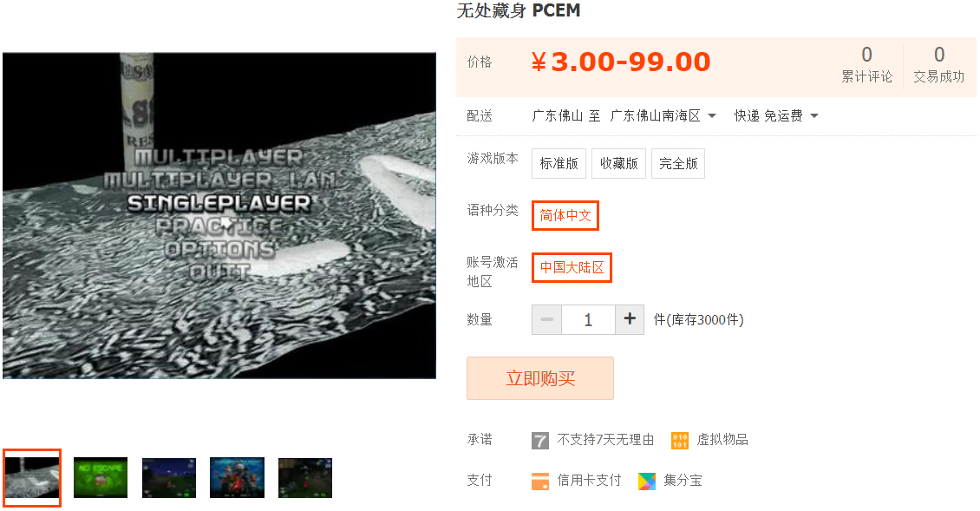The image size is (980, 511).
Task: Expand the 广东佛山南海区 destination dropdown
Action: (663, 115)
